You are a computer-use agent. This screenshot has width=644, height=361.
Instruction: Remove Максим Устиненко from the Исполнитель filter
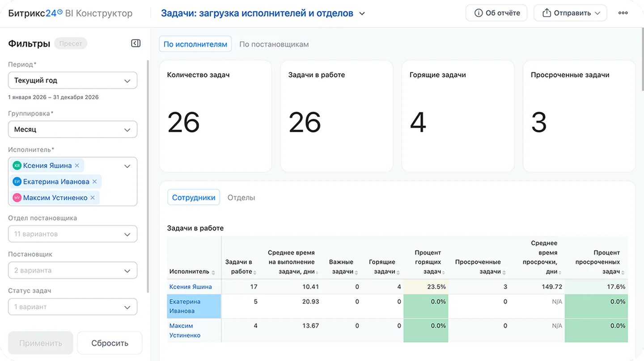coord(93,197)
